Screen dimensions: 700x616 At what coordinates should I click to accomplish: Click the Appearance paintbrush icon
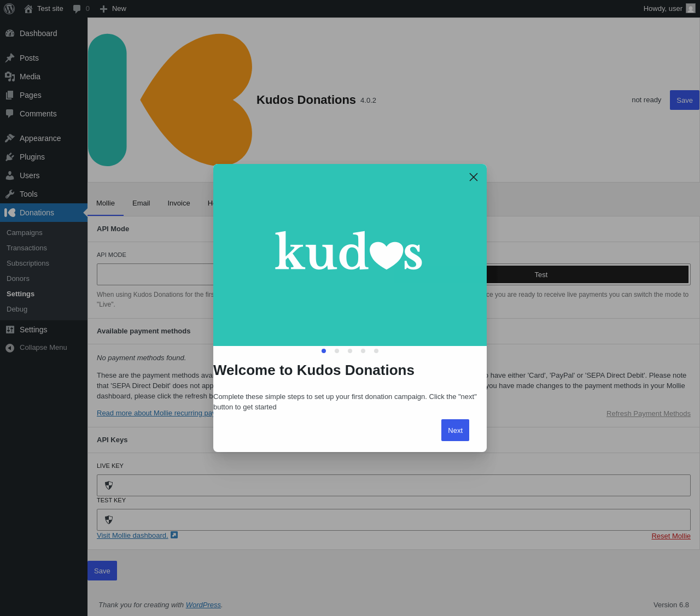pyautogui.click(x=10, y=138)
